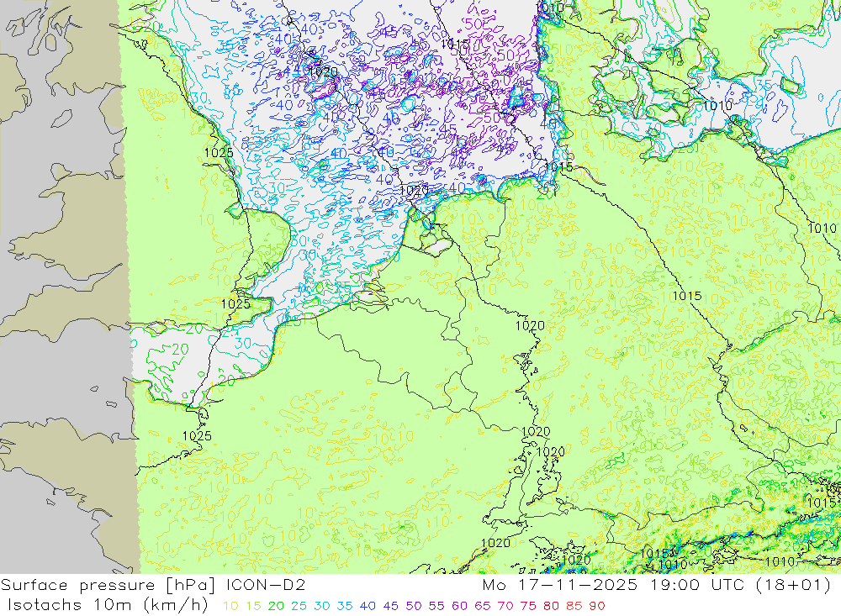This screenshot has width=841, height=616.
Task: Click legend value 25 in the isotach scale
Action: [x=299, y=607]
